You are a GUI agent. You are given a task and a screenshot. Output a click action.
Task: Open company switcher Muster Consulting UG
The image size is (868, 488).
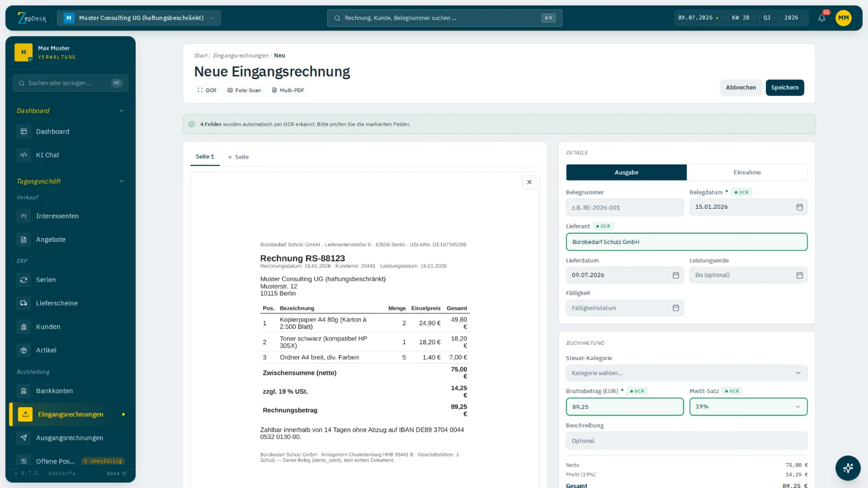click(x=139, y=18)
